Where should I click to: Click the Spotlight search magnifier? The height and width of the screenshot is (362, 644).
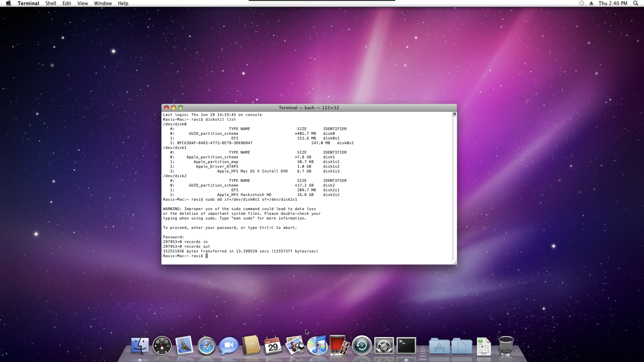coord(635,3)
